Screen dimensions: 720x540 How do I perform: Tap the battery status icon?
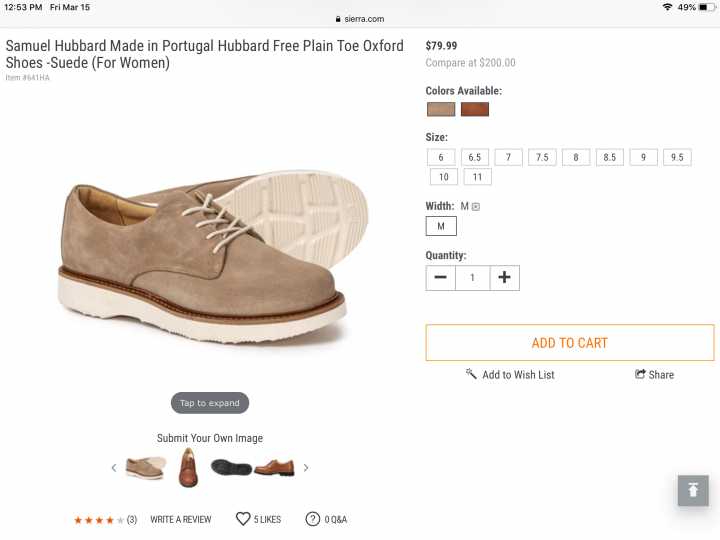point(706,7)
